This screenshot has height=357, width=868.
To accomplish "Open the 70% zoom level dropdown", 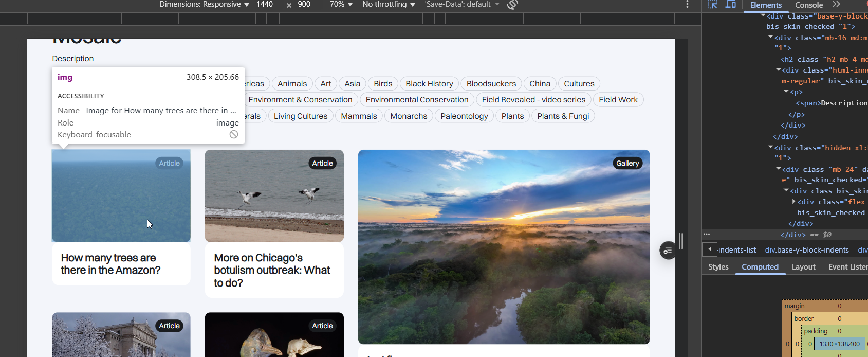I will [x=341, y=5].
